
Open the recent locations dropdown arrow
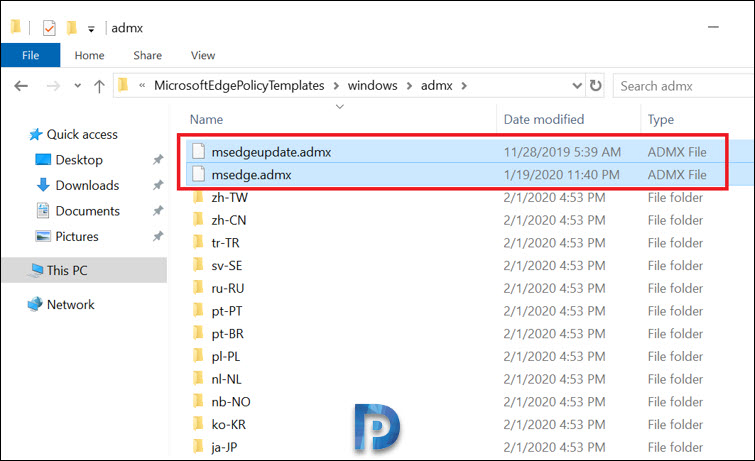point(78,86)
